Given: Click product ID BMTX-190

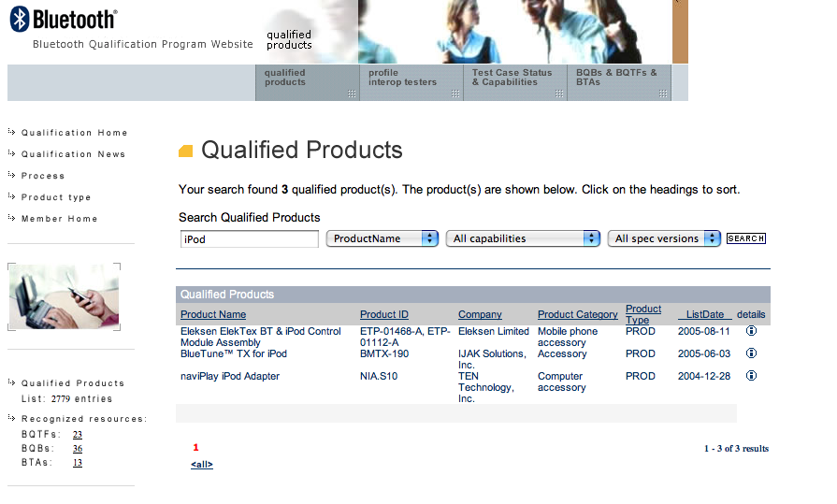Looking at the screenshot, I should pyautogui.click(x=384, y=353).
